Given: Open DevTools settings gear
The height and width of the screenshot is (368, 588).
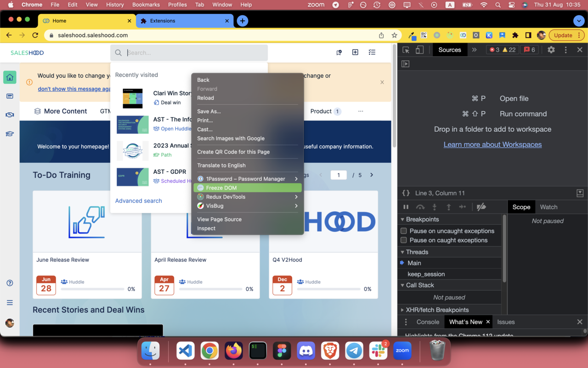Looking at the screenshot, I should click(551, 50).
